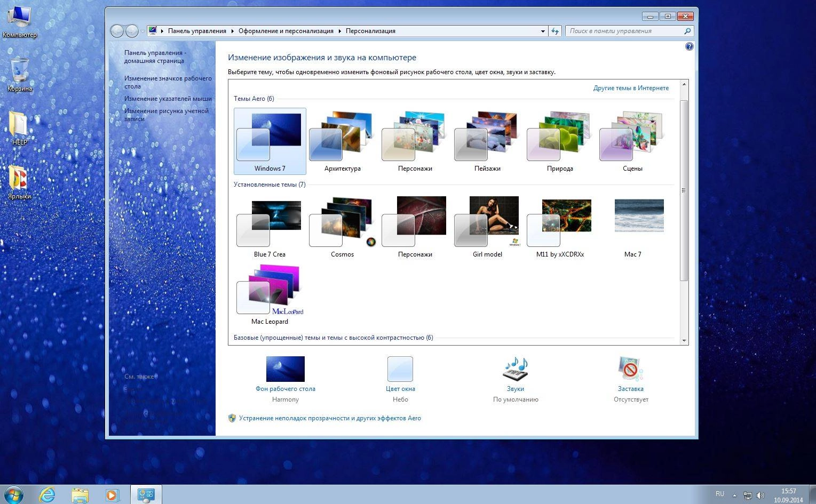Open the Корзина recycle bin icon
This screenshot has width=816, height=504.
click(x=20, y=75)
